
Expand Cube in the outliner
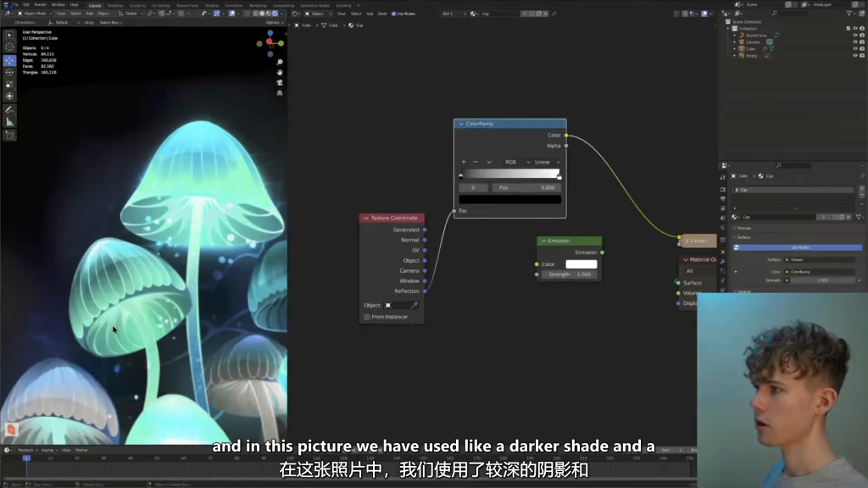coord(735,48)
